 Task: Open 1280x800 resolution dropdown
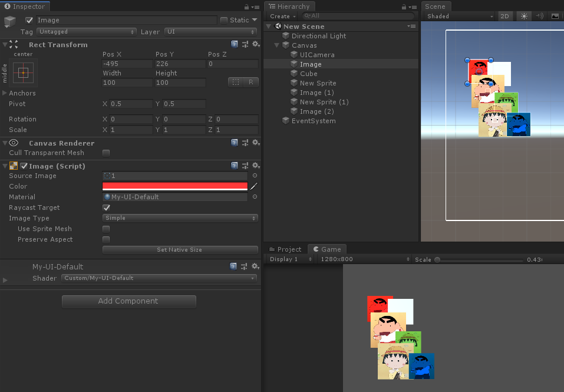point(364,259)
